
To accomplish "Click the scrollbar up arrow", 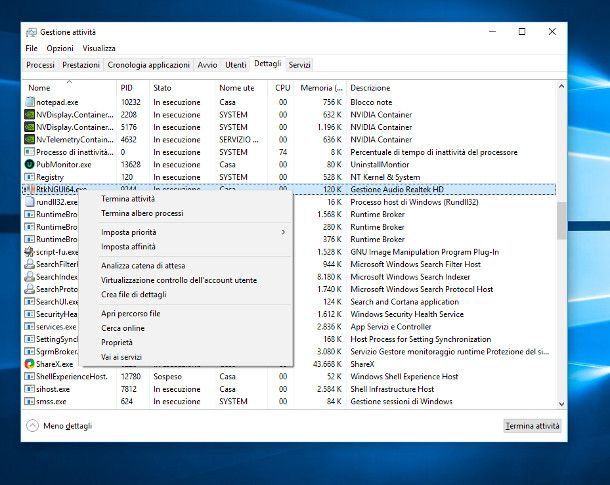I will [x=561, y=86].
